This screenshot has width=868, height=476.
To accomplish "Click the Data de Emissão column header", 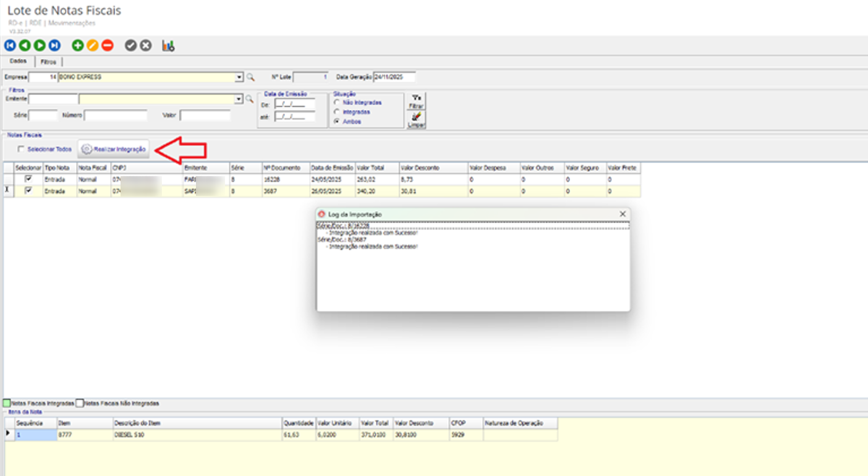I will [332, 168].
